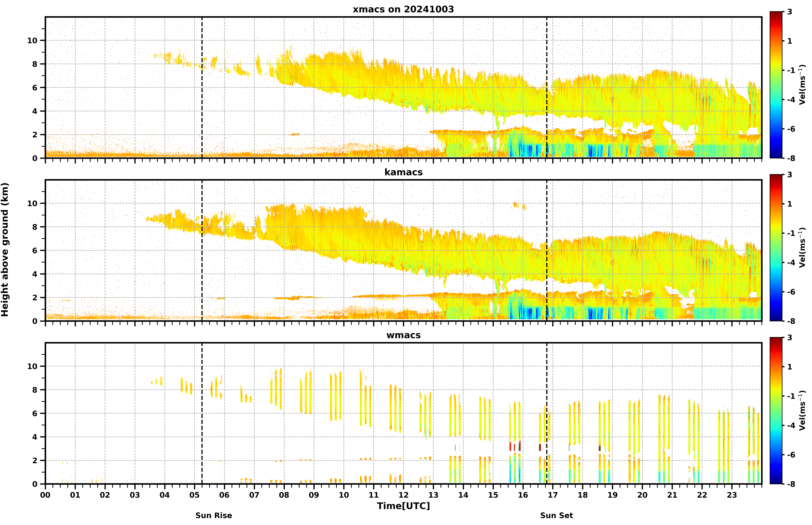Click the '06' time tick label
812x525 pixels.
point(225,495)
